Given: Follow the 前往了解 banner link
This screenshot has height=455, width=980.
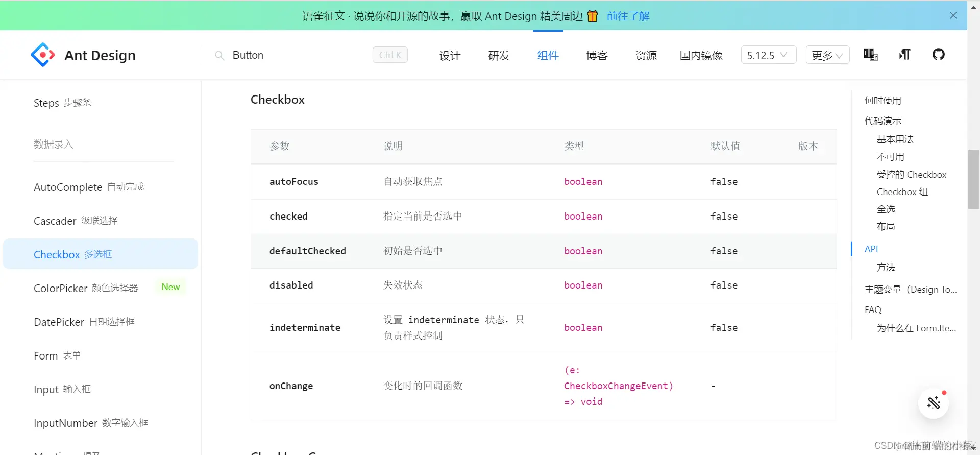Looking at the screenshot, I should click(628, 16).
